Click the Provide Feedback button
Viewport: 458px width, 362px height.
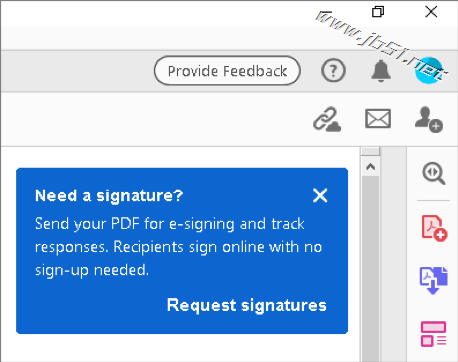tap(227, 71)
